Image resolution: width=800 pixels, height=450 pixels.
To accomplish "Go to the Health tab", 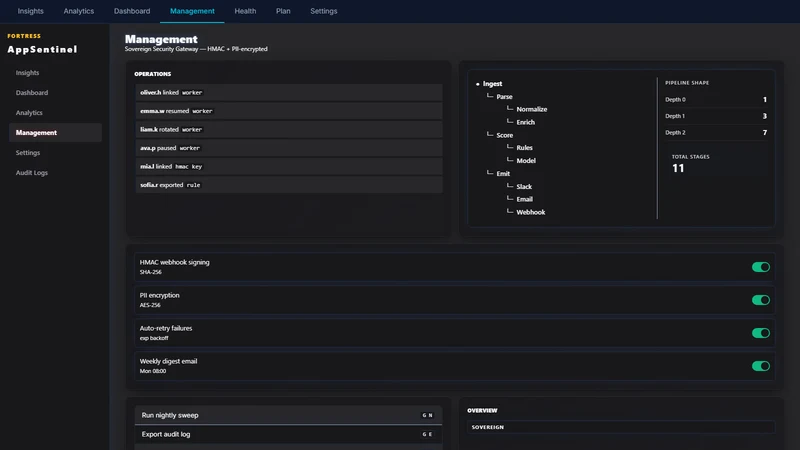I will pyautogui.click(x=245, y=11).
